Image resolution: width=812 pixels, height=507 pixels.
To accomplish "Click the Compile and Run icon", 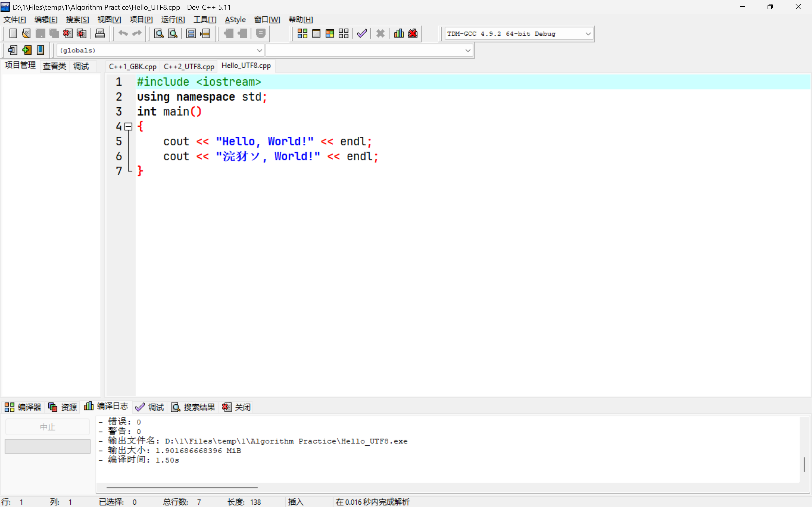I will (x=330, y=34).
